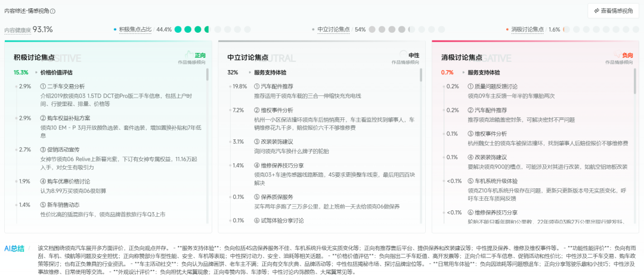Select the ④ 购车优惠价格讨论 row

pyautogui.click(x=65, y=181)
